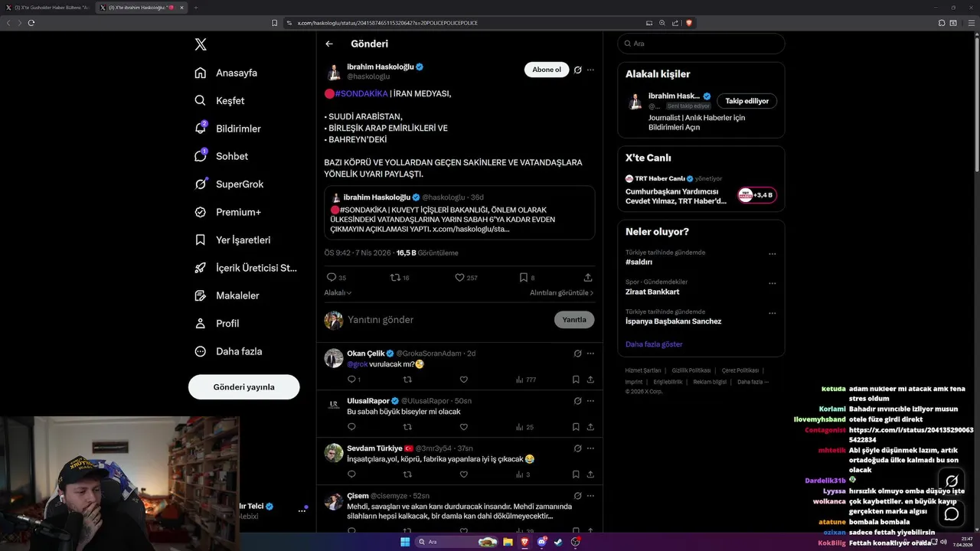
Task: Click Grok icon next to Abone ol
Action: coord(578,70)
